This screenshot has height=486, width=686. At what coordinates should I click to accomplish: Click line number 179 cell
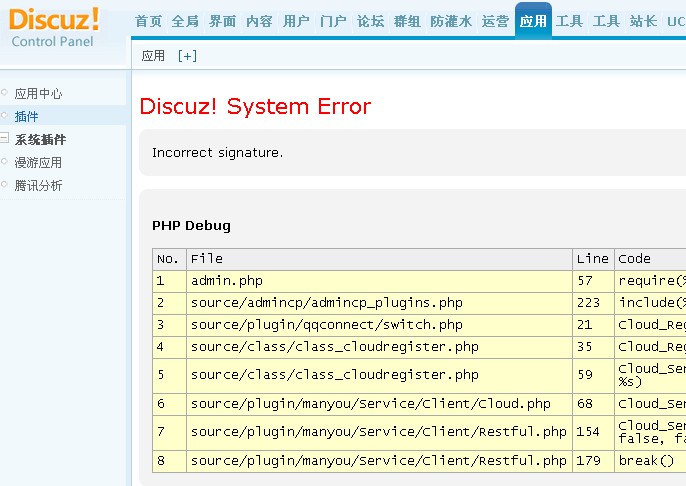click(x=593, y=461)
